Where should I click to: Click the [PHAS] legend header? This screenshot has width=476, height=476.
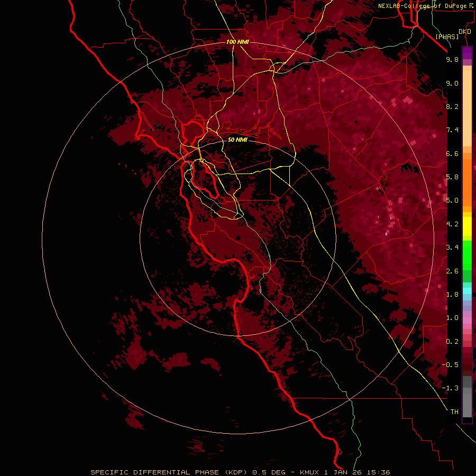click(447, 36)
